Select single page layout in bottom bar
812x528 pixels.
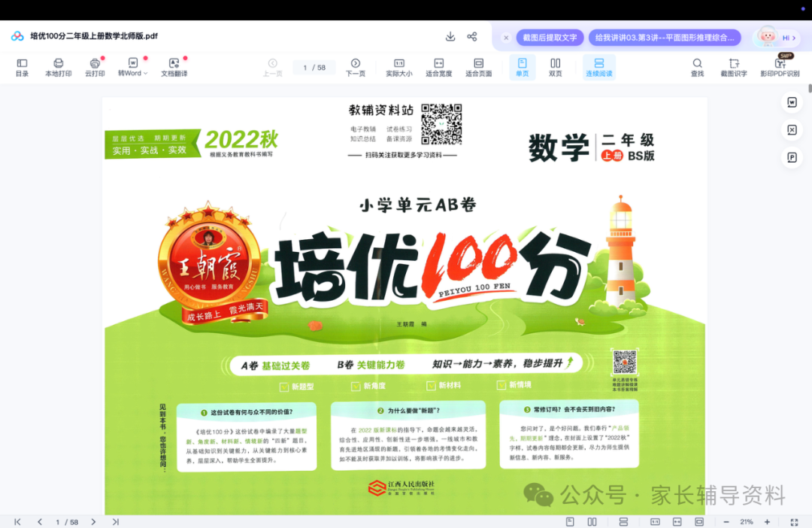[x=570, y=522]
